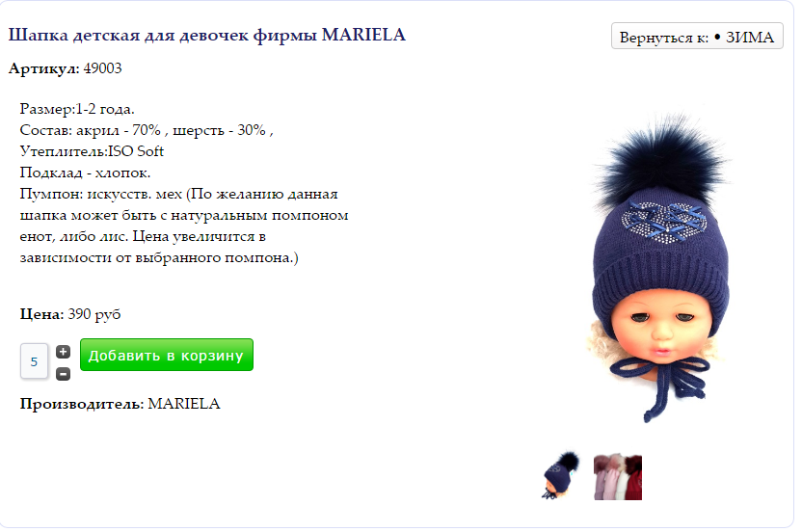Click the size line Размер:1-2 года
The height and width of the screenshot is (532, 802).
coord(77,109)
